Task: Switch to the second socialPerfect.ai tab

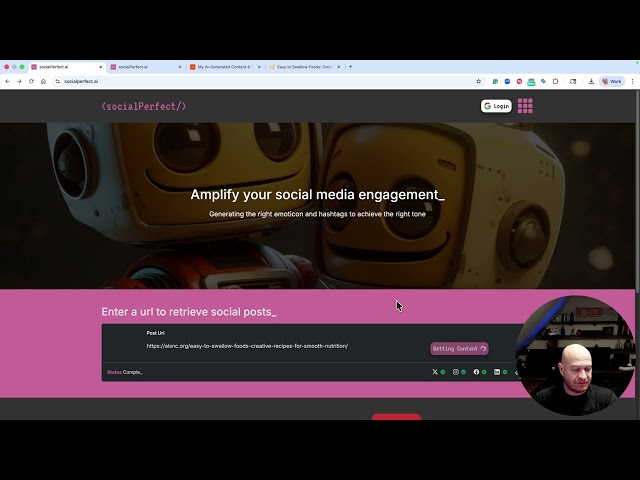Action: pos(146,67)
